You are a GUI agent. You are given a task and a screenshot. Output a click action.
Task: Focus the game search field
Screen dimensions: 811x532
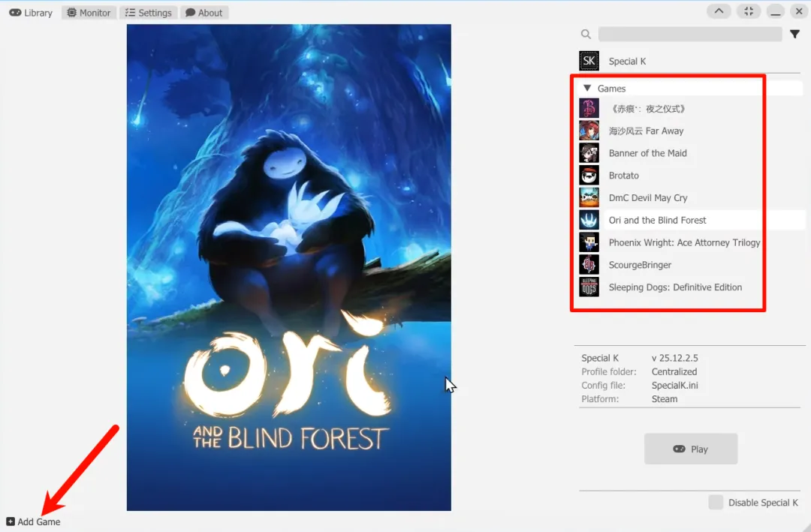point(690,34)
